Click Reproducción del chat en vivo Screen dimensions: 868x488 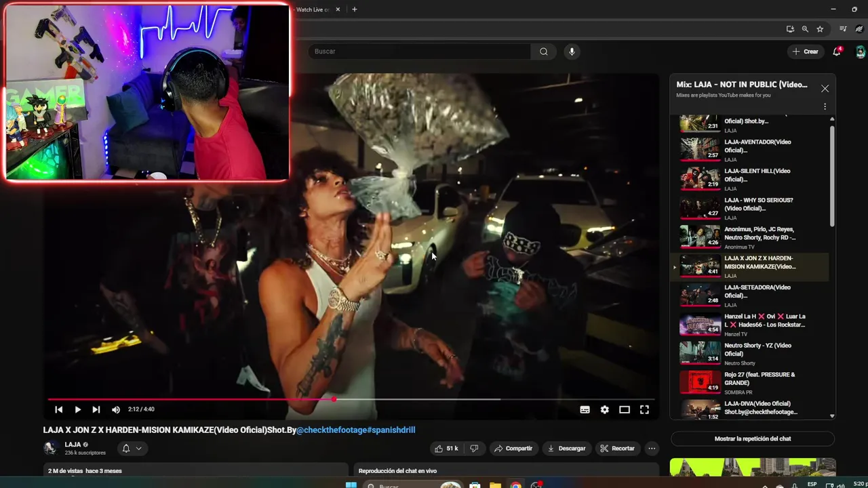[x=397, y=471]
